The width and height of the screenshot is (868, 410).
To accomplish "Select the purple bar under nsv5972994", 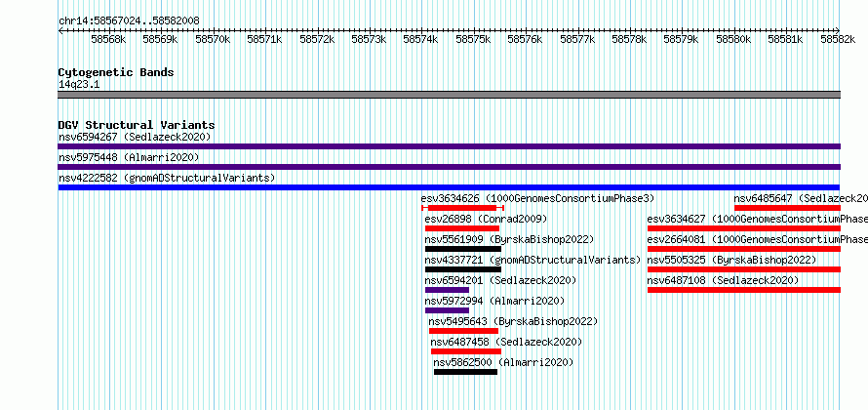I will click(447, 310).
